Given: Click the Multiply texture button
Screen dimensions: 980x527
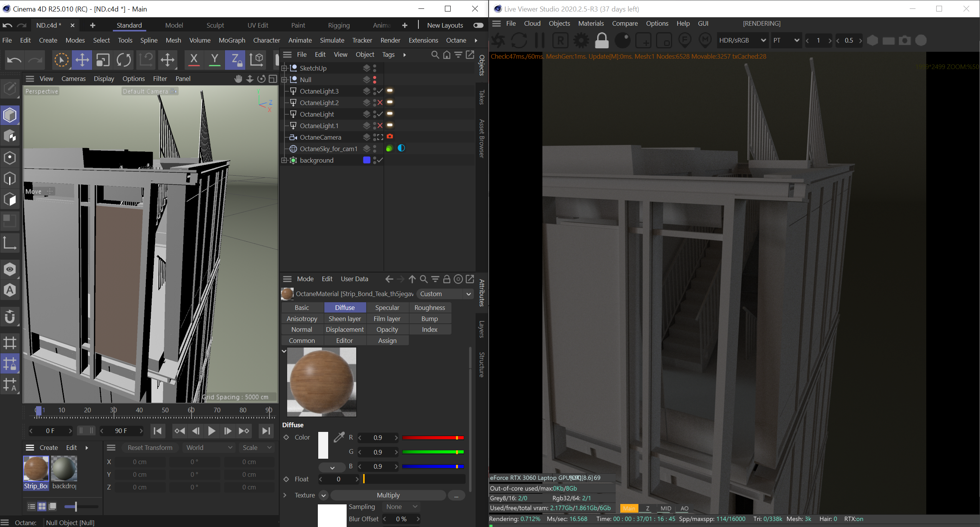Looking at the screenshot, I should pos(388,495).
